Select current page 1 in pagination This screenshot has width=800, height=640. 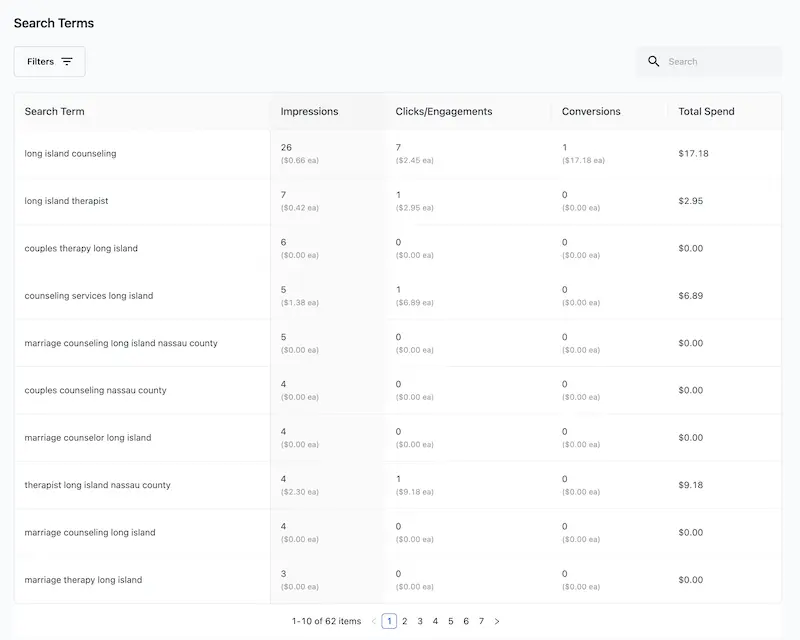click(389, 621)
